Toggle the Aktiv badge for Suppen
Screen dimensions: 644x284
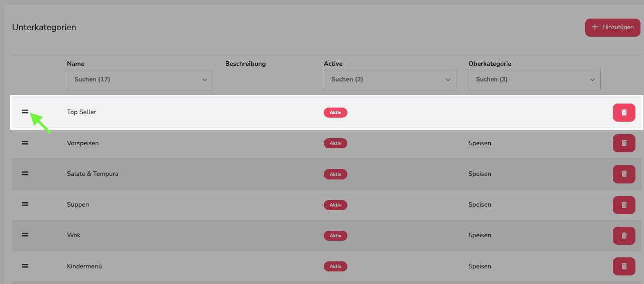point(335,205)
